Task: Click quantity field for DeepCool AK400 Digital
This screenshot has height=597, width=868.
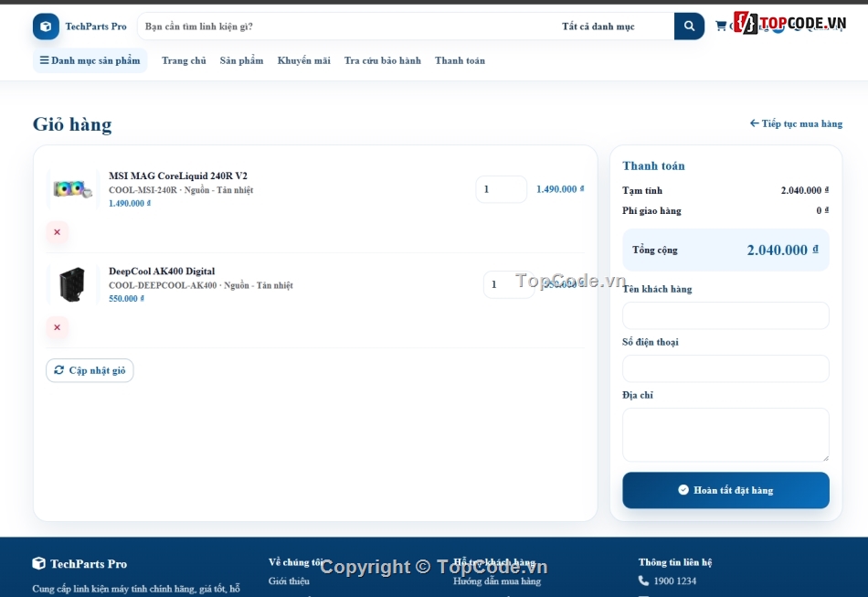Action: pos(508,284)
